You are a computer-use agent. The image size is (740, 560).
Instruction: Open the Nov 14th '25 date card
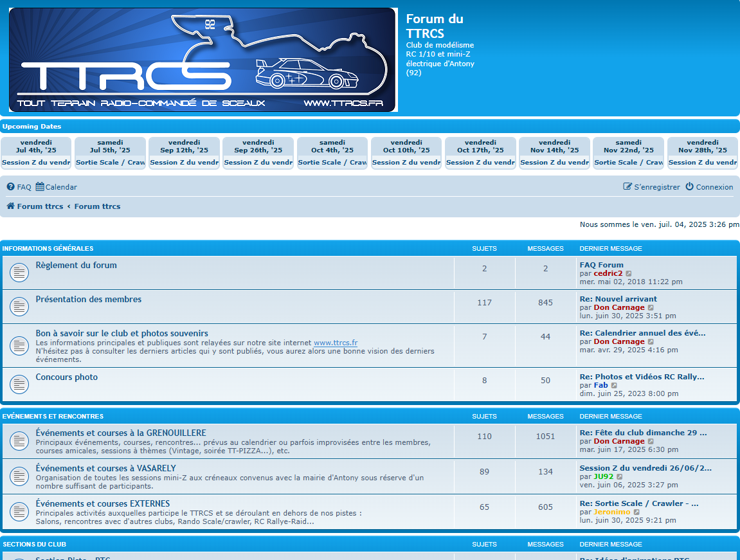(x=555, y=153)
